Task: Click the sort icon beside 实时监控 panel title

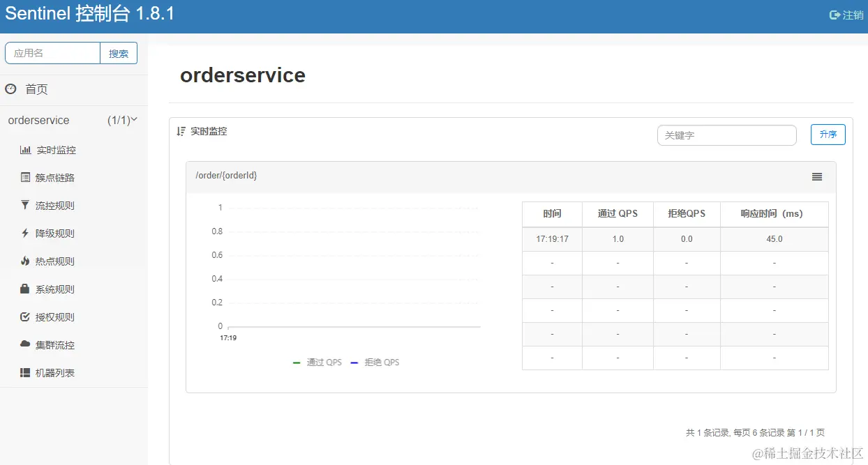Action: pyautogui.click(x=181, y=131)
